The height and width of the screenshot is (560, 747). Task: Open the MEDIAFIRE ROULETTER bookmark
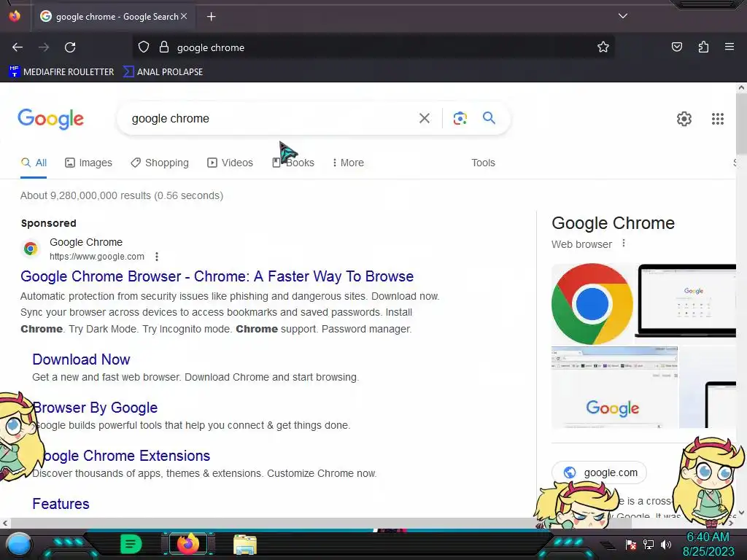point(61,72)
